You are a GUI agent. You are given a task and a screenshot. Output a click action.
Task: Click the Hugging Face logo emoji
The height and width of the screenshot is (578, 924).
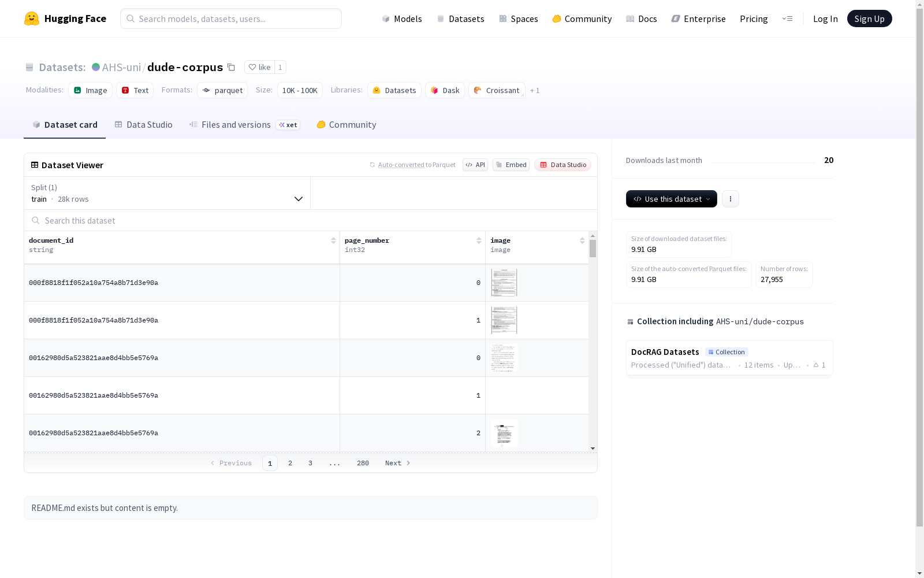[x=32, y=18]
